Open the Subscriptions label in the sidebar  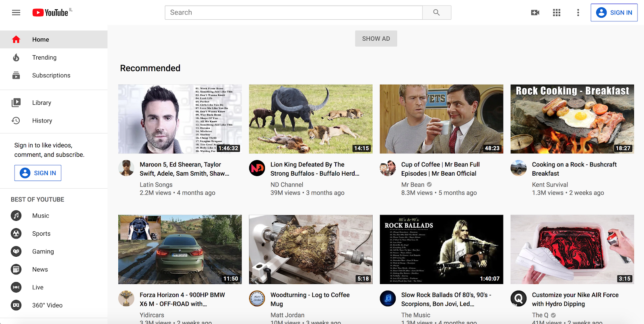click(x=51, y=75)
